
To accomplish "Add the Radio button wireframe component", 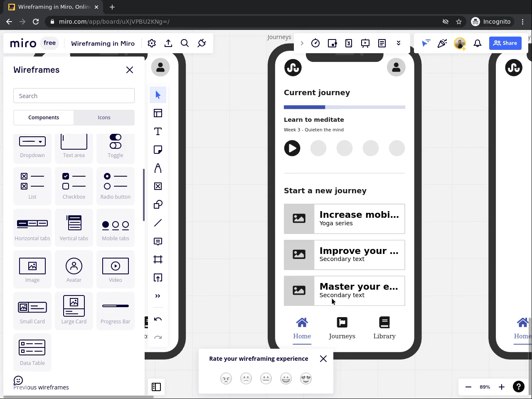I will click(116, 186).
